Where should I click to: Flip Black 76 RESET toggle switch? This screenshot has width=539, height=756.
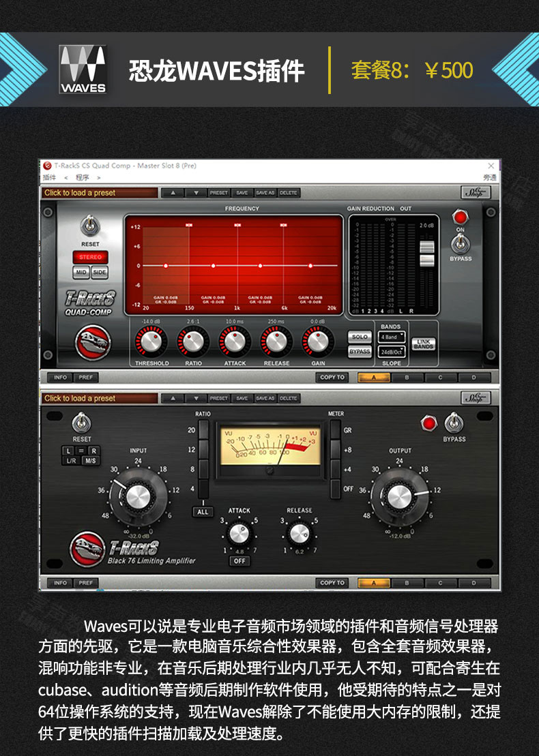[81, 423]
